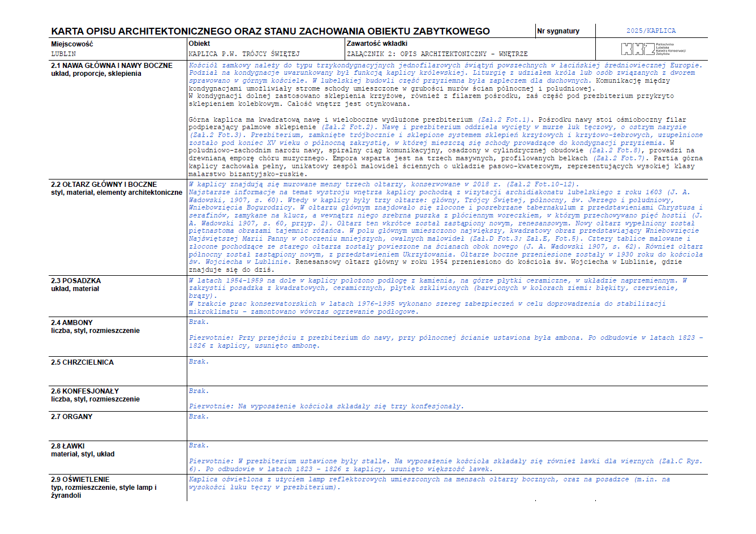
Task: Click 'Brak.' in the 2.5 CHRZCIELNICA row
Action: (199, 362)
